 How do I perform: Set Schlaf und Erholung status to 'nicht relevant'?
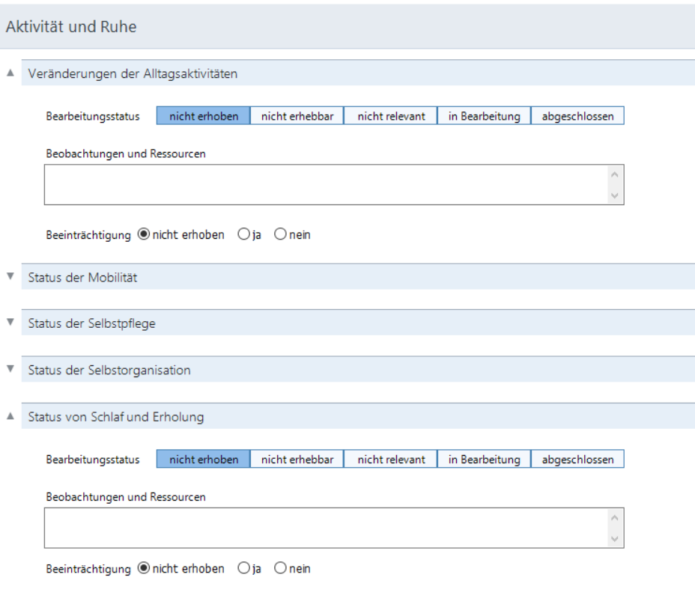click(x=390, y=460)
